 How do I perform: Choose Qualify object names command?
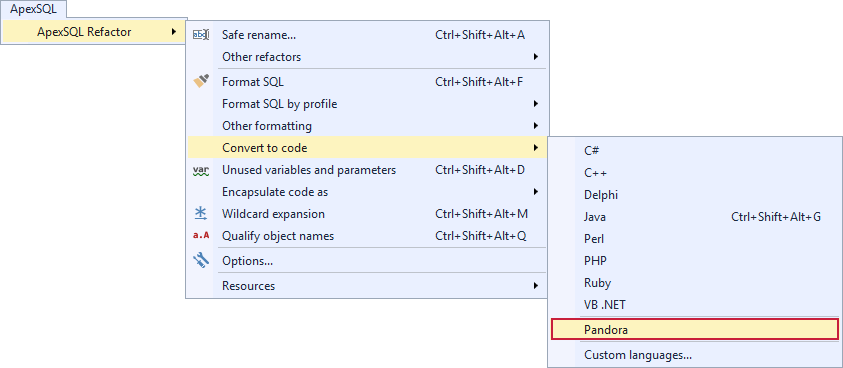tap(367, 236)
